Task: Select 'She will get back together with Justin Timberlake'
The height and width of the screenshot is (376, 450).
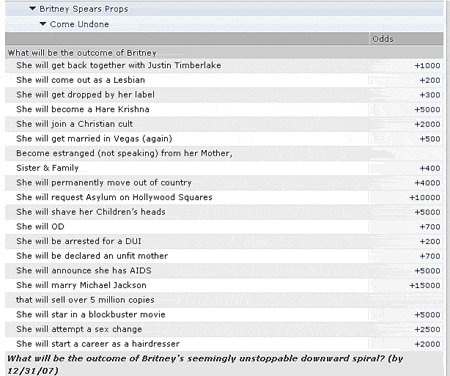Action: [x=119, y=65]
